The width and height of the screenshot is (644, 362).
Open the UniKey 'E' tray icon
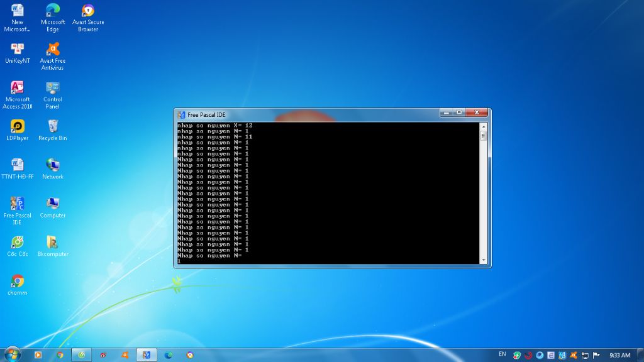[x=551, y=356]
